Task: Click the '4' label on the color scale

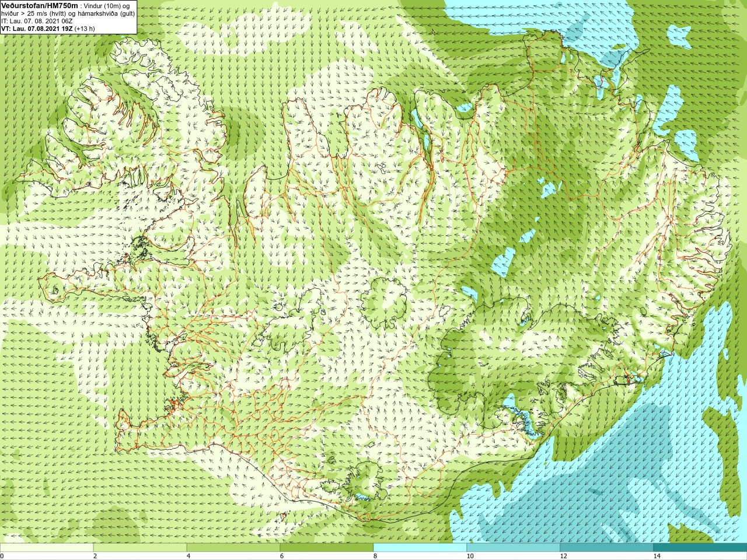Action: click(x=189, y=556)
